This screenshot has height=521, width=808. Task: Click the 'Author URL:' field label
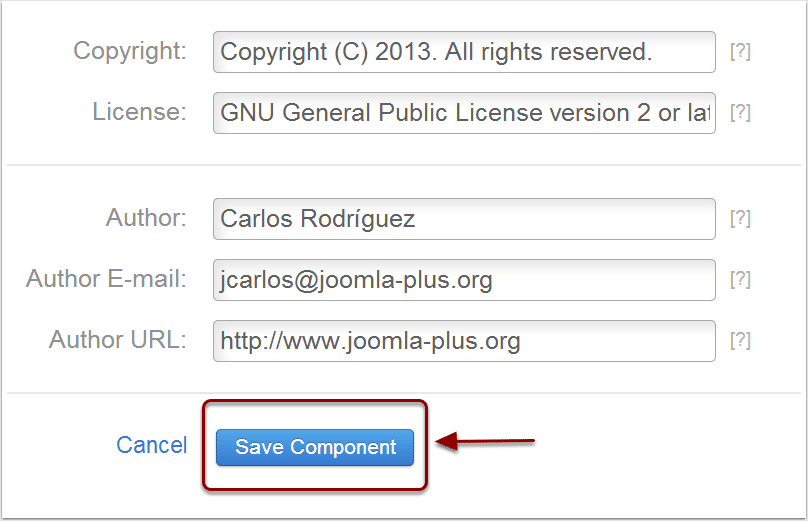point(118,340)
